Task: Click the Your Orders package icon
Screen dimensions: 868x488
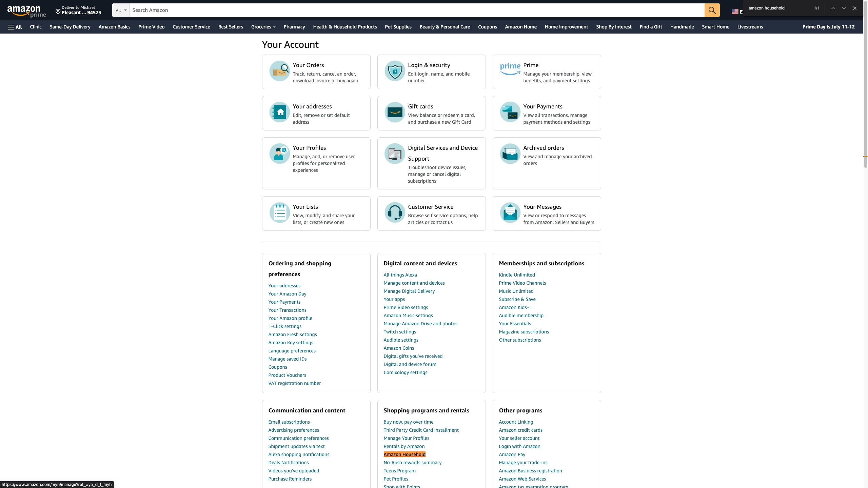Action: click(279, 71)
